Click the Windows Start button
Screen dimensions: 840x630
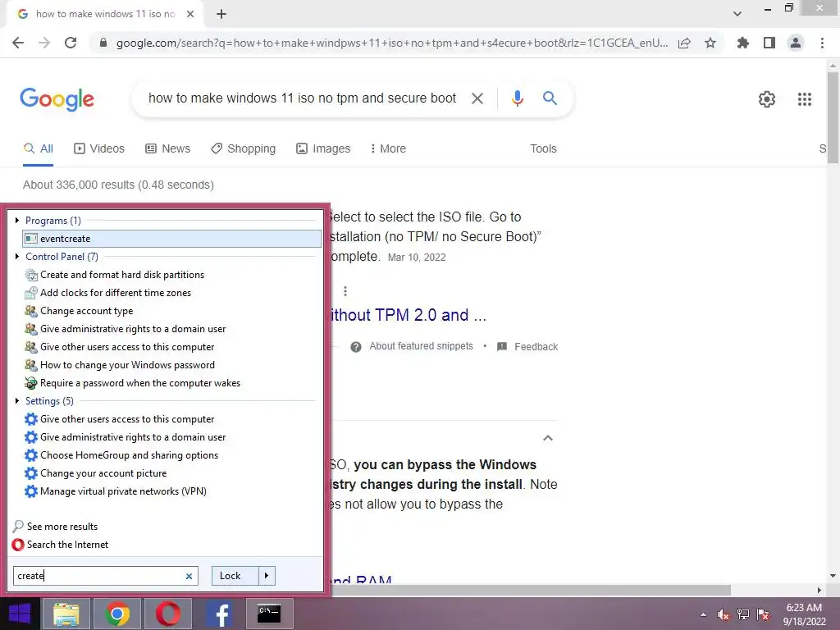(x=20, y=614)
